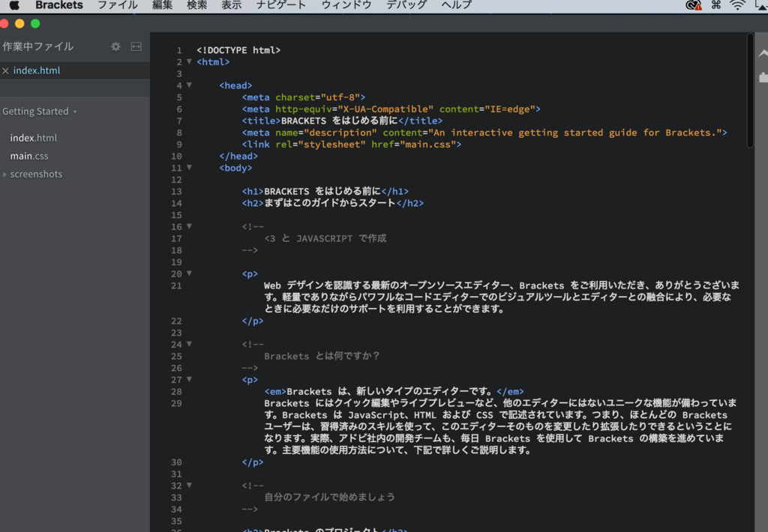This screenshot has height=532, width=768.
Task: Click the '自分のファイルで始めましょう' comment
Action: point(330,498)
